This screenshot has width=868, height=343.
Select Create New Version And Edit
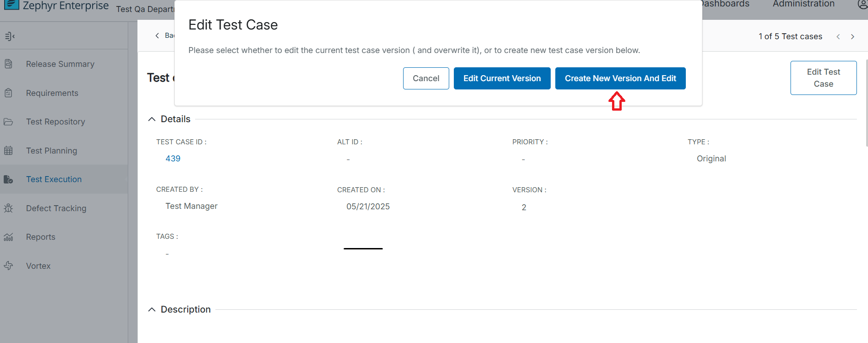tap(620, 78)
